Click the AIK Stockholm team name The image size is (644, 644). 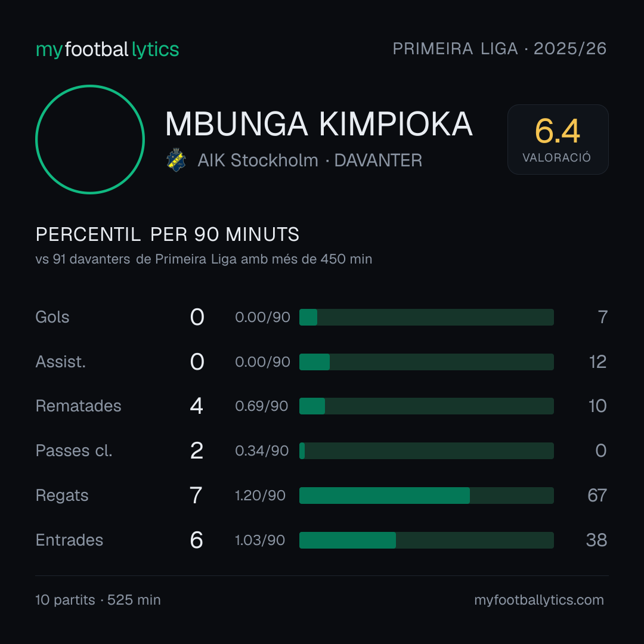click(258, 160)
